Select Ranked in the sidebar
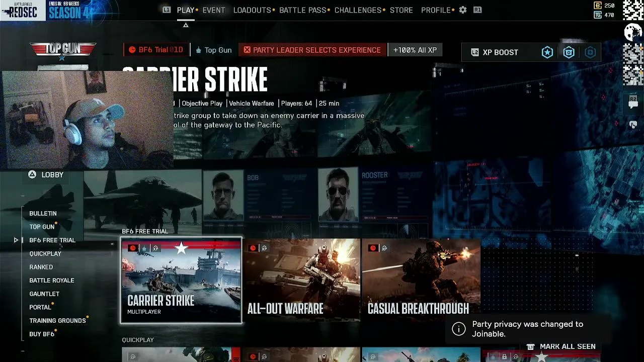The width and height of the screenshot is (644, 362). (41, 267)
